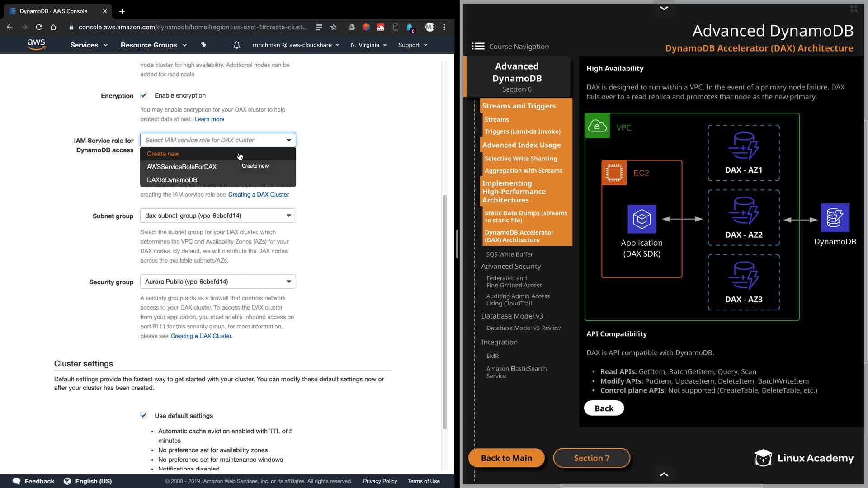Toggle the Enable encryption checkbox
868x488 pixels.
[144, 95]
